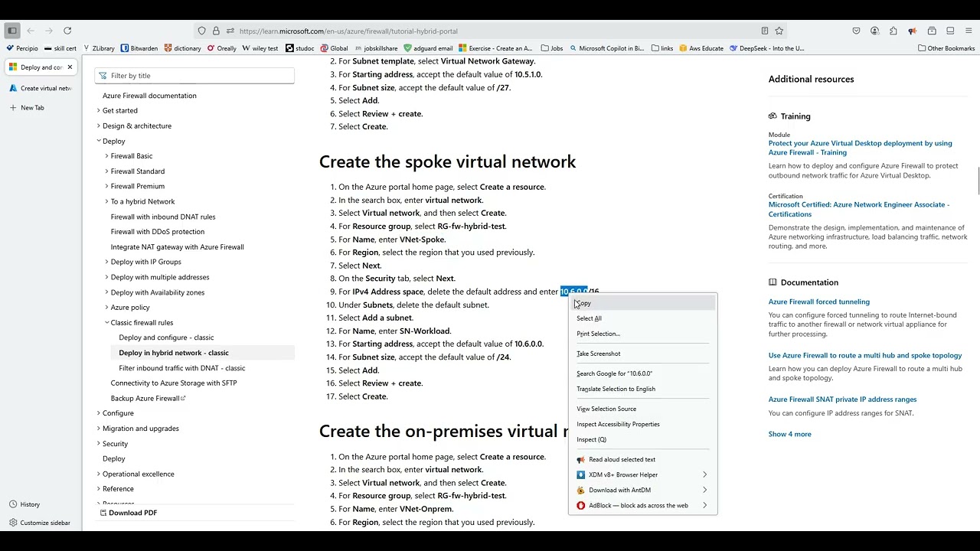Viewport: 980px width, 551px height.
Task: Choose Copy in the context menu
Action: [642, 303]
